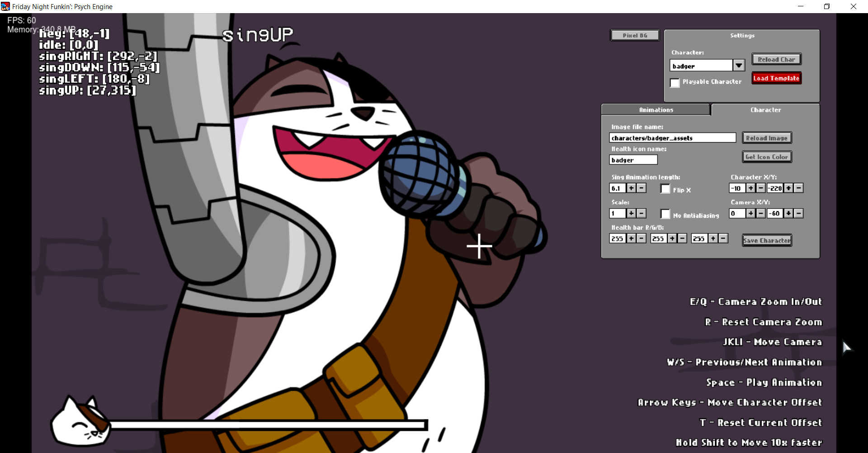The width and height of the screenshot is (868, 453).
Task: Click the Reload Char button
Action: pos(776,59)
